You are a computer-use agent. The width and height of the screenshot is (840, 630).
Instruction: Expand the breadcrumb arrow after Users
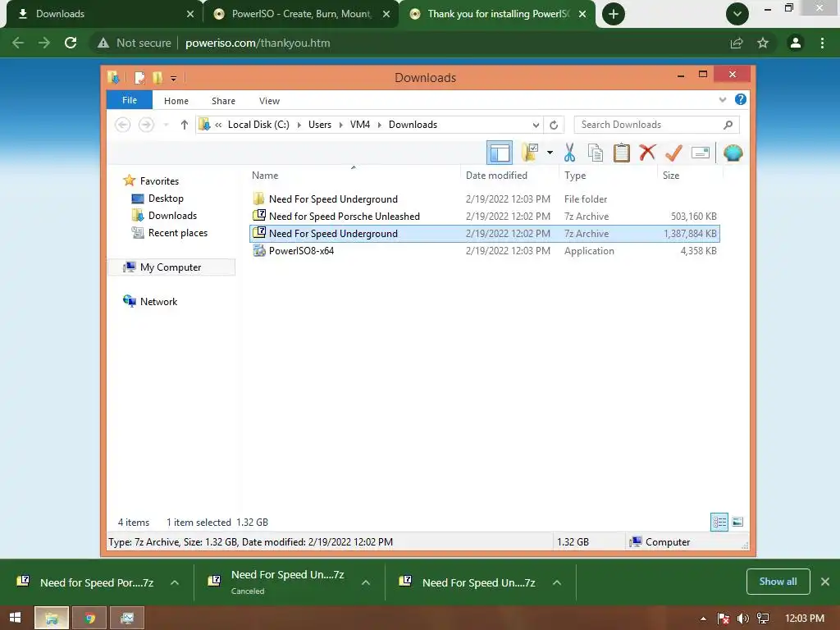(x=340, y=125)
